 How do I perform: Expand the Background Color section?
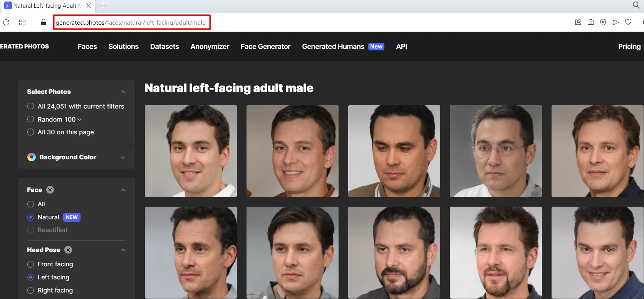(x=122, y=157)
